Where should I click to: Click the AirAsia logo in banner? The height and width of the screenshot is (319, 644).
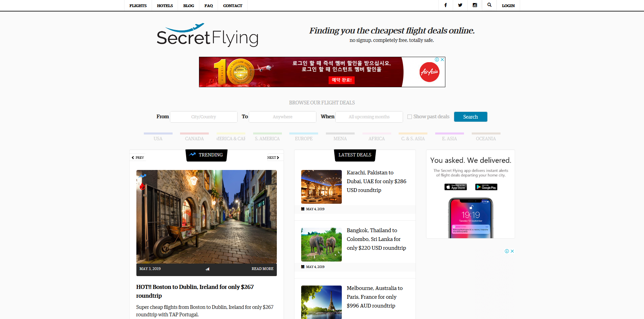point(429,72)
